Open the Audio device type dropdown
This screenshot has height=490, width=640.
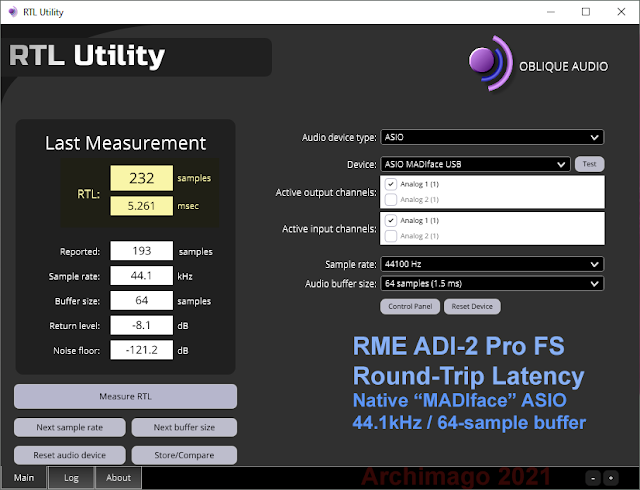[x=492, y=137]
